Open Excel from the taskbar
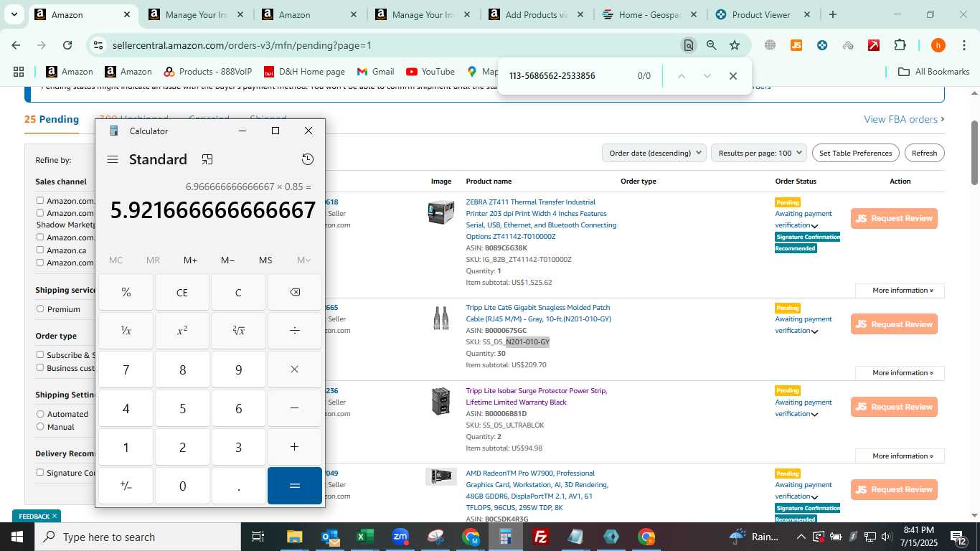 (x=365, y=537)
